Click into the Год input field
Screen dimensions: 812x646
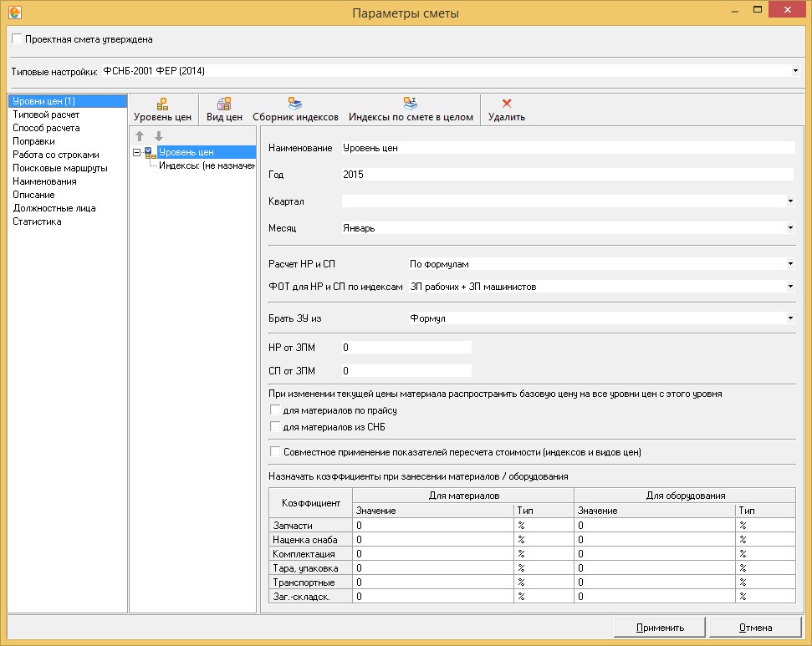[567, 175]
